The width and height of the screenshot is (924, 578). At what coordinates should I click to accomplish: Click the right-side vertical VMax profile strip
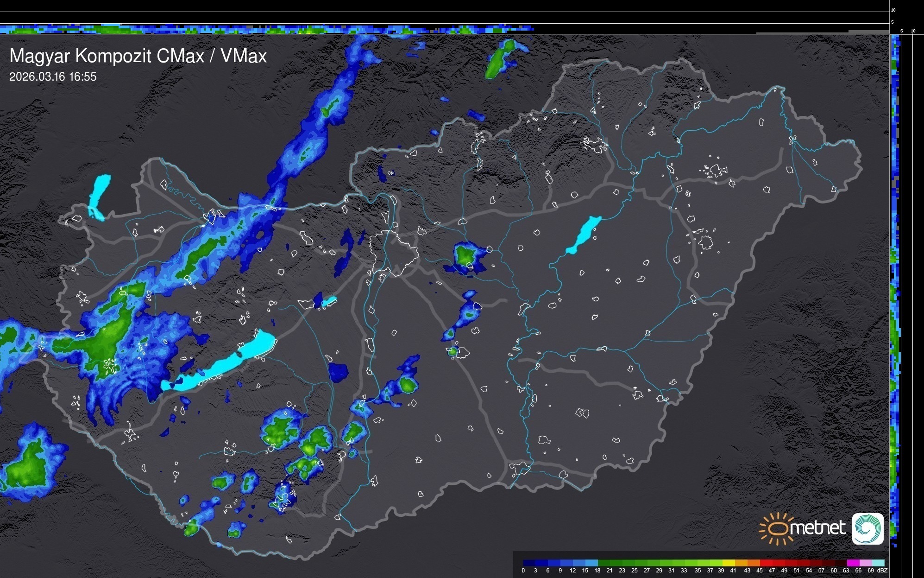895,287
